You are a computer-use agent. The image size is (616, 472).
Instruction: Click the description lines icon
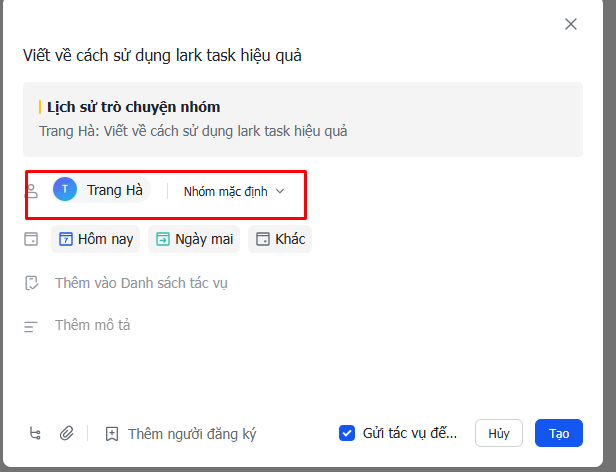pyautogui.click(x=31, y=327)
